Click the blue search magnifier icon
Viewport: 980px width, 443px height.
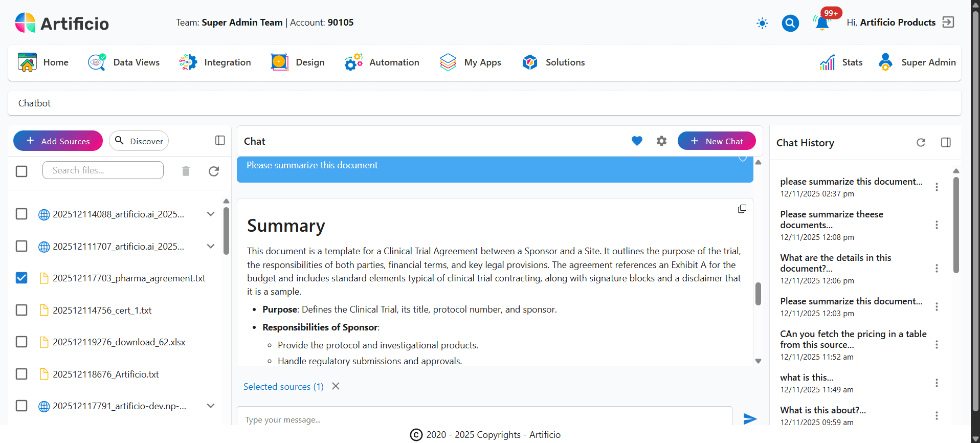click(x=790, y=23)
